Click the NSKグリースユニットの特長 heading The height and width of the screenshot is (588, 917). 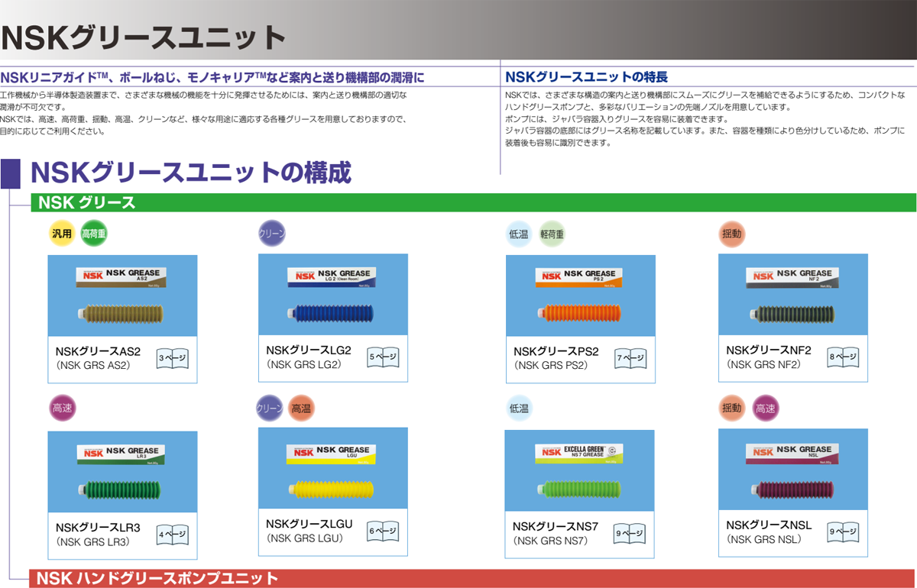(587, 76)
